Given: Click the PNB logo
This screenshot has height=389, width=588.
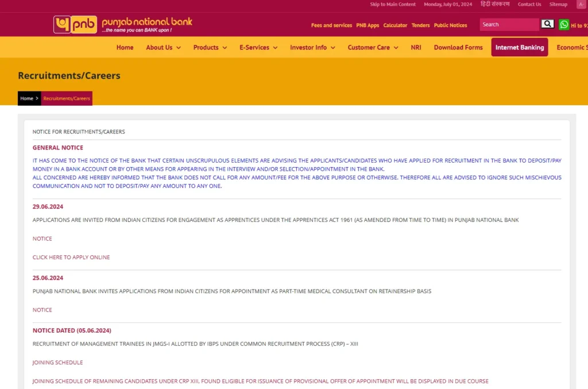Looking at the screenshot, I should [x=75, y=24].
